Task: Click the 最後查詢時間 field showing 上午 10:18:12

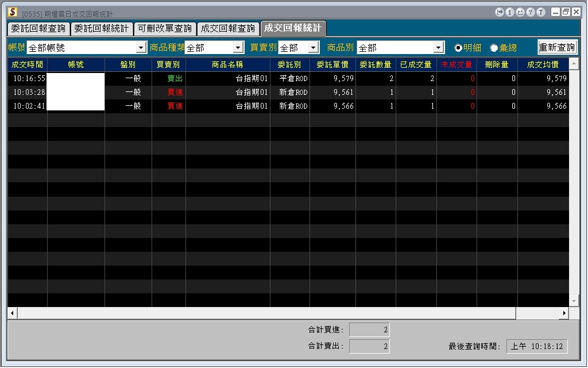Action: pos(537,346)
